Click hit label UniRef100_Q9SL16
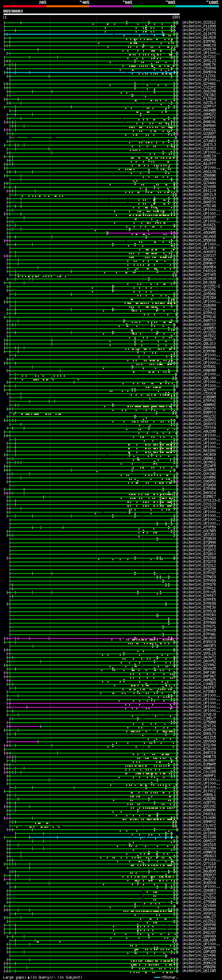This screenshot has height=980, width=222. coord(199,653)
